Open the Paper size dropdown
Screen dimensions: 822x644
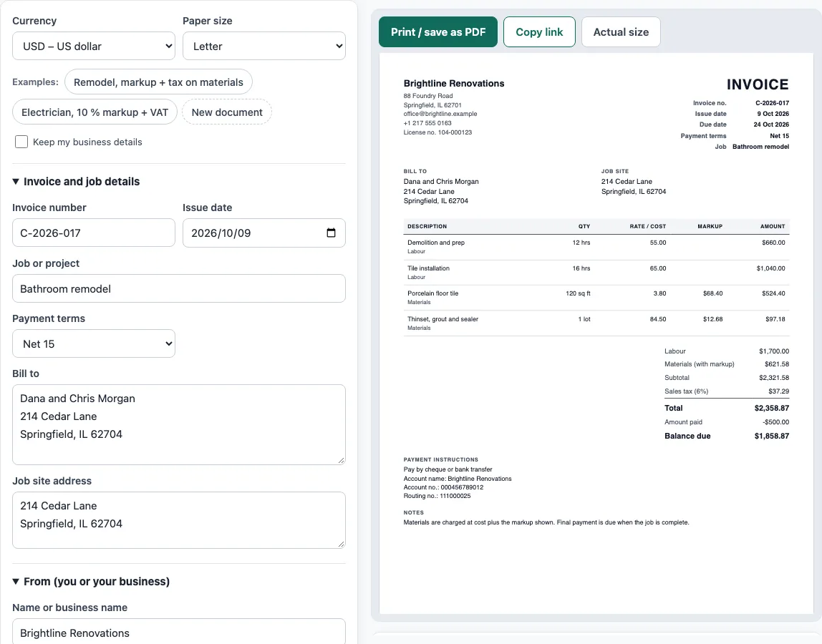coord(264,46)
